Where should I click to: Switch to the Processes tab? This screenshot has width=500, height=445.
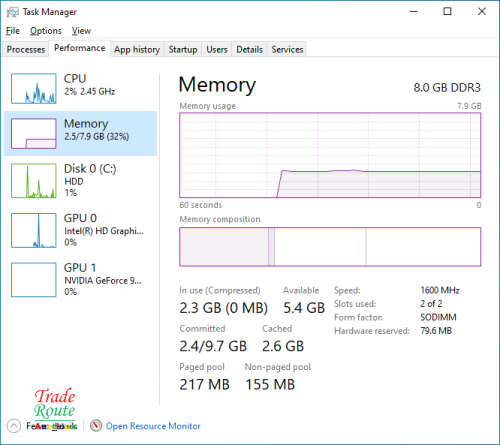[26, 50]
